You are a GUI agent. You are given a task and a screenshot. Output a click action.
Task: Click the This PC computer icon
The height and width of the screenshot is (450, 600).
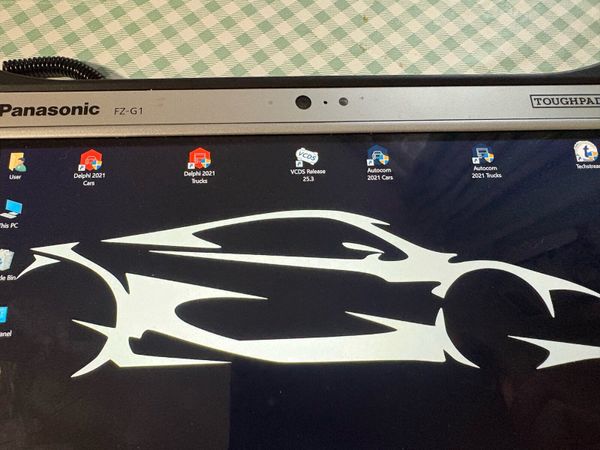11,209
